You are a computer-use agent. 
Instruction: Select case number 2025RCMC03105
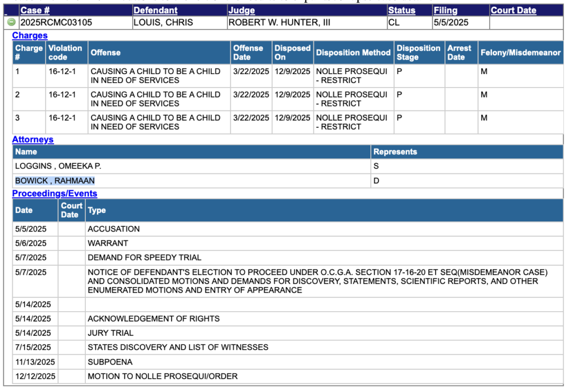click(x=56, y=23)
